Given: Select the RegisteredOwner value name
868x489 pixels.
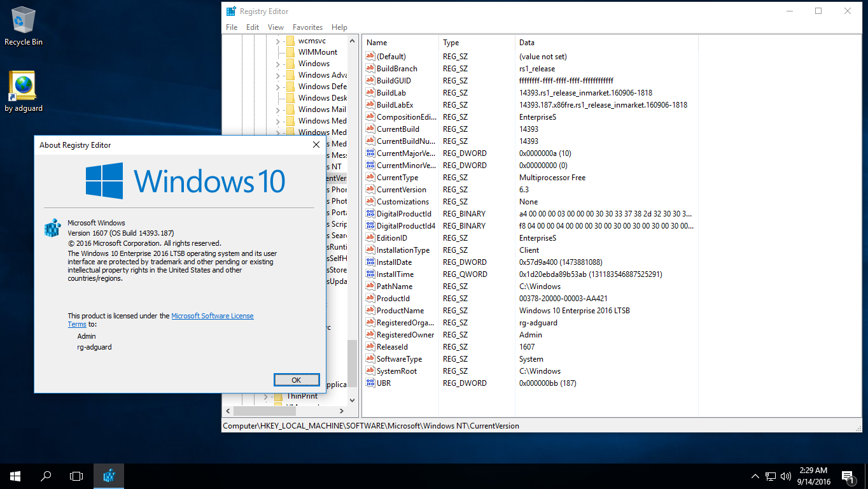Looking at the screenshot, I should tap(405, 335).
